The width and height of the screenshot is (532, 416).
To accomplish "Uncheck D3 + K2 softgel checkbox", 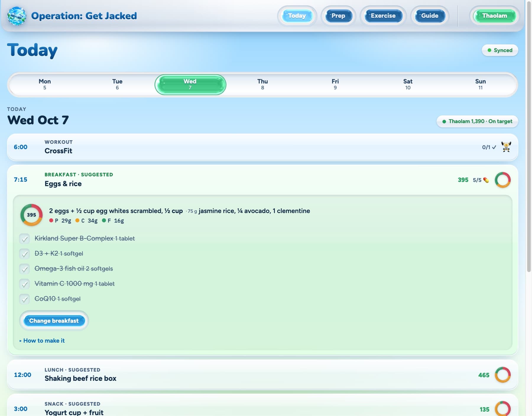I will (25, 254).
